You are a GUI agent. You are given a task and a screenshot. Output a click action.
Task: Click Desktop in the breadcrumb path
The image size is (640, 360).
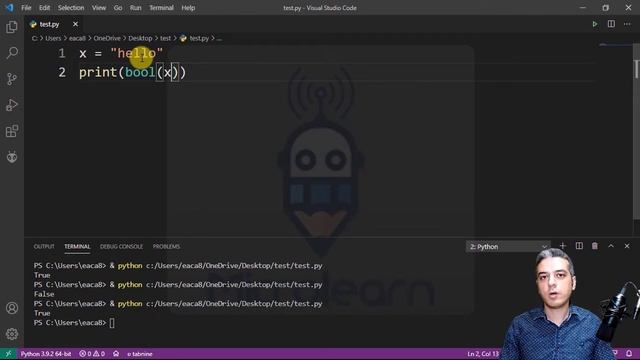[x=140, y=38]
